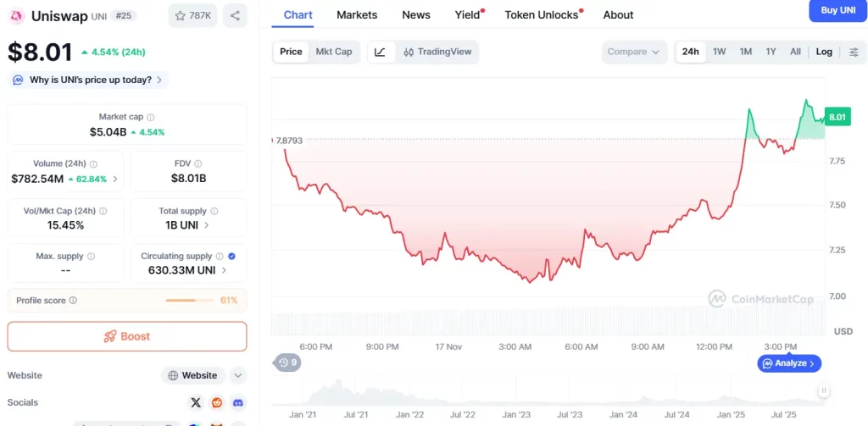The image size is (868, 426).
Task: Click the Boost button
Action: 127,336
